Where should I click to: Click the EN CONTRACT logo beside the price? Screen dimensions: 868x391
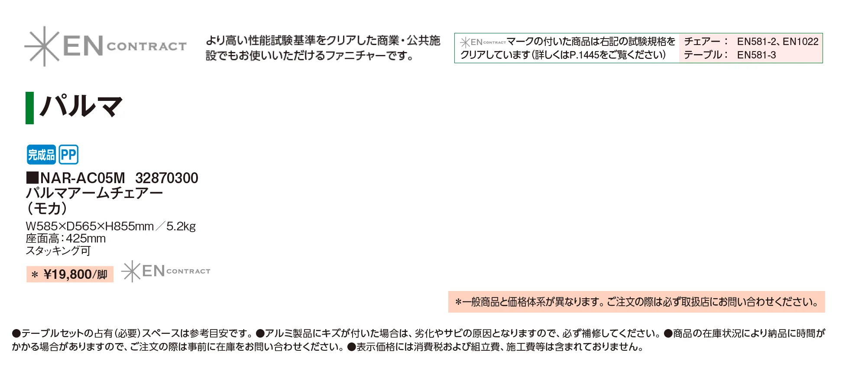pos(166,271)
